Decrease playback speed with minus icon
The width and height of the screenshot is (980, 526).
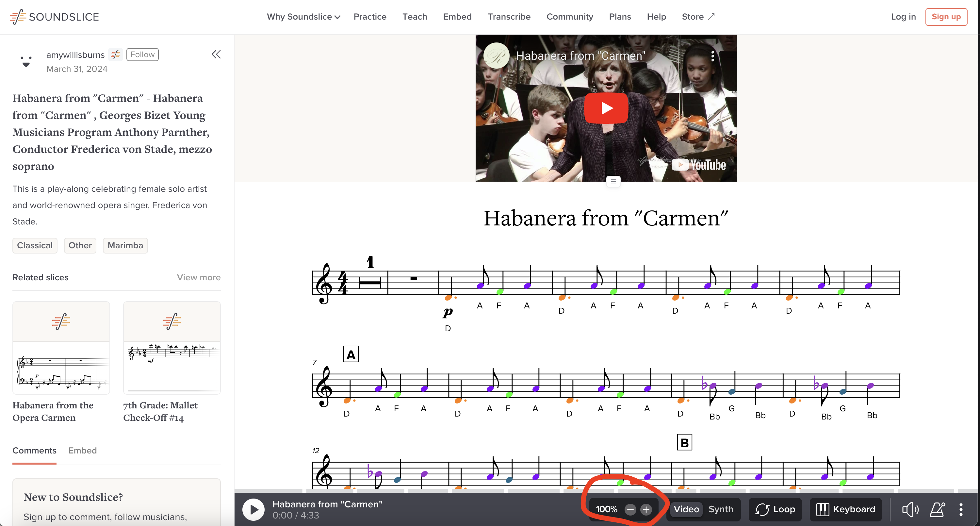click(630, 509)
